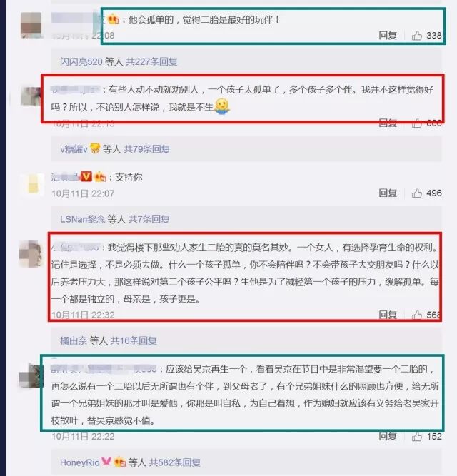
Task: Reply to the 支持你 comment
Action: pyautogui.click(x=388, y=193)
